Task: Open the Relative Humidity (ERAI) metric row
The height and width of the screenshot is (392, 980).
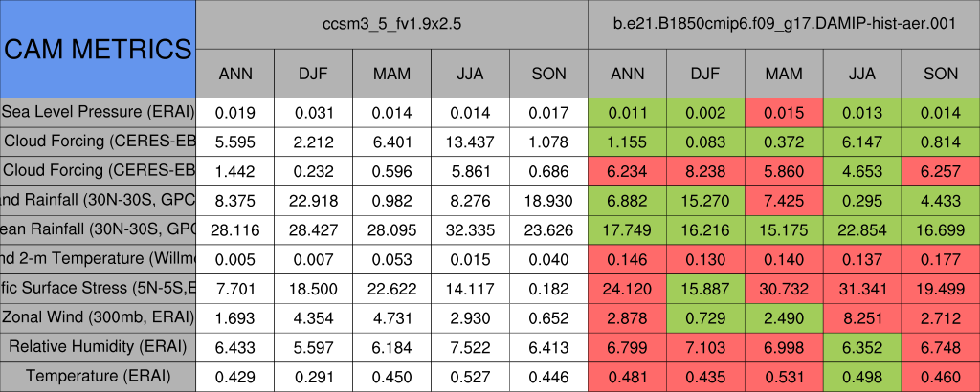Action: [98, 347]
